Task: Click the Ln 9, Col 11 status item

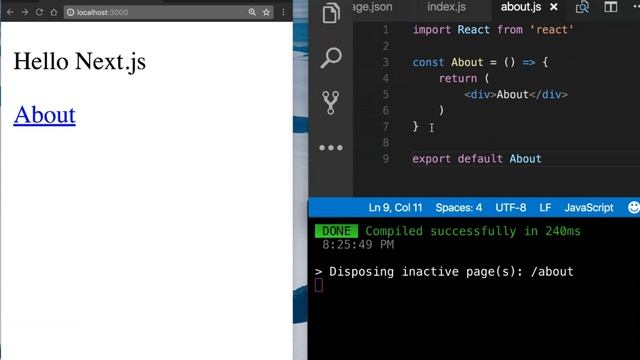Action: click(x=395, y=208)
